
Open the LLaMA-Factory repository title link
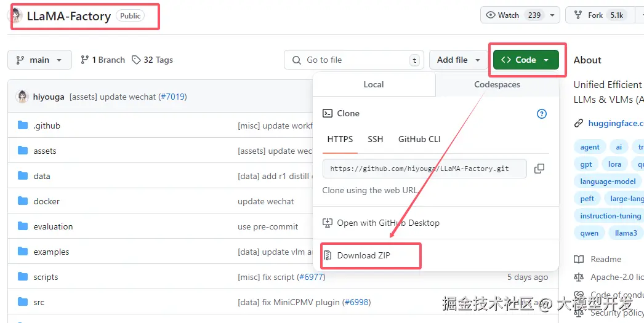(x=68, y=16)
